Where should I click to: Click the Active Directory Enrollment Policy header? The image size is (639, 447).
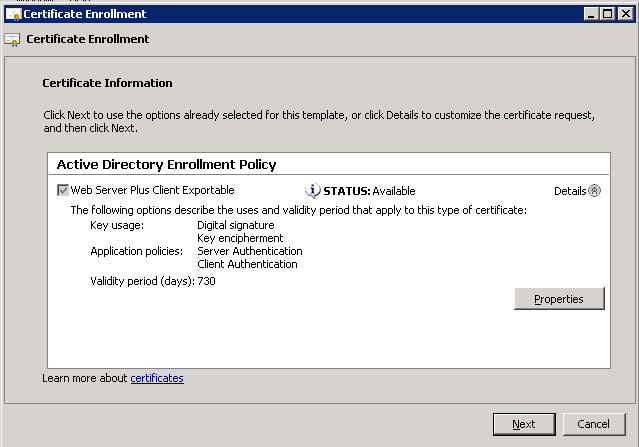click(166, 165)
